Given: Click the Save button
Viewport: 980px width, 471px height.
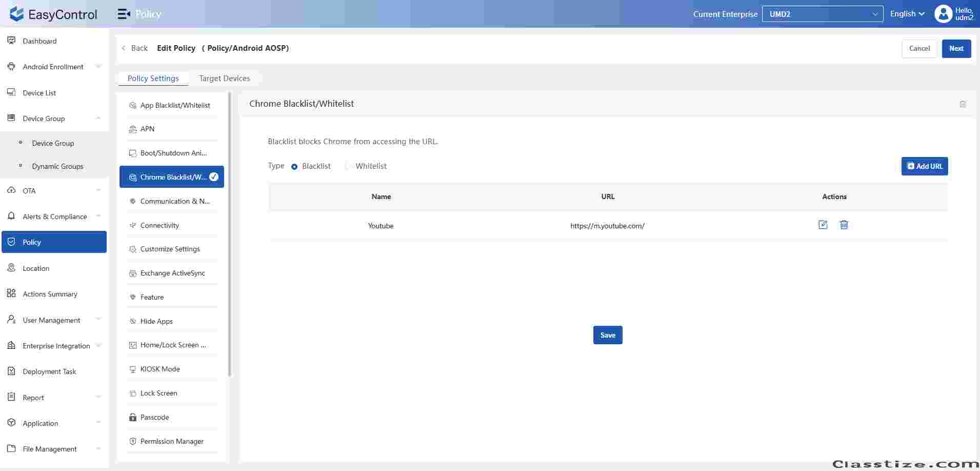Looking at the screenshot, I should coord(607,335).
